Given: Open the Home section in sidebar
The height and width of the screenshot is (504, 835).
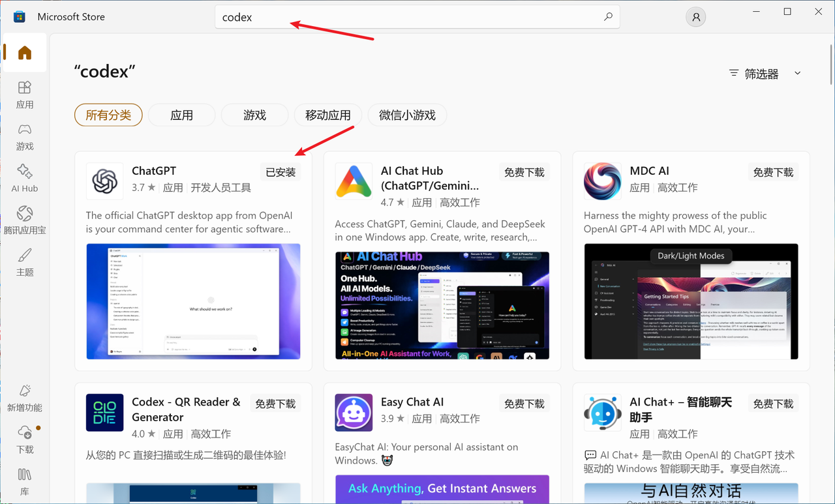Looking at the screenshot, I should (25, 53).
